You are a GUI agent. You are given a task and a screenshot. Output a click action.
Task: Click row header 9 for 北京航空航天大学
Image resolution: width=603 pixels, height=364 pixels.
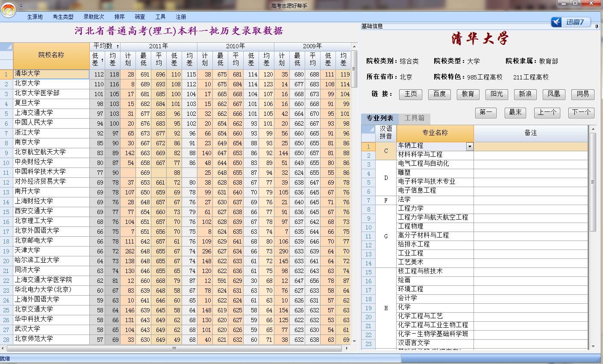click(x=6, y=153)
